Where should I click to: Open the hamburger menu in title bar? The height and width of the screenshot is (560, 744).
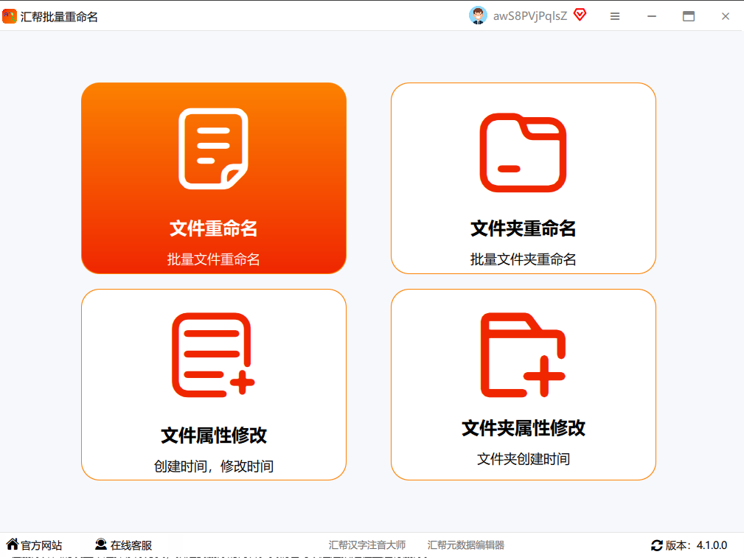coord(615,16)
